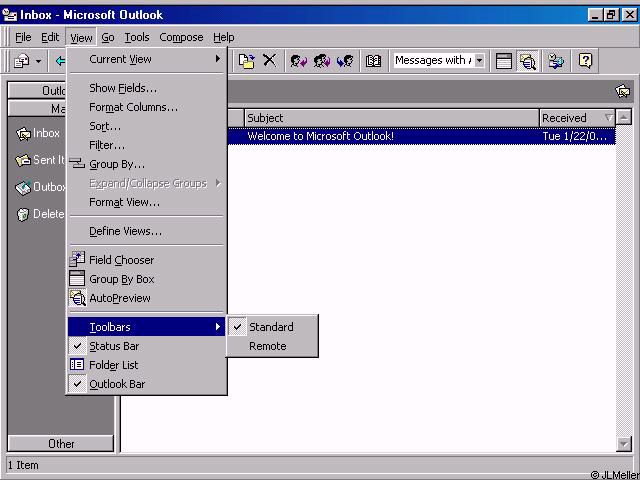
Task: Open the Outbox shortcut icon
Action: pos(23,187)
